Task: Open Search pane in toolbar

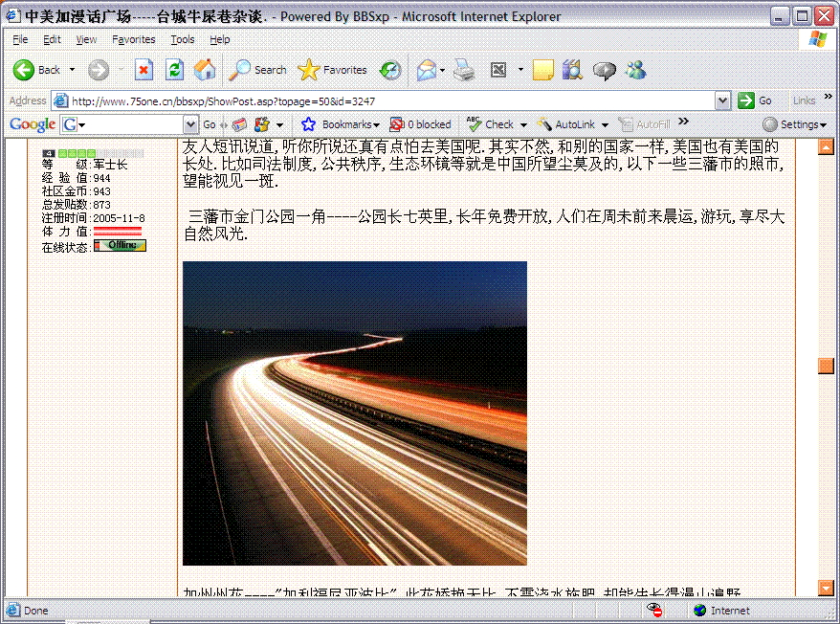Action: [258, 70]
